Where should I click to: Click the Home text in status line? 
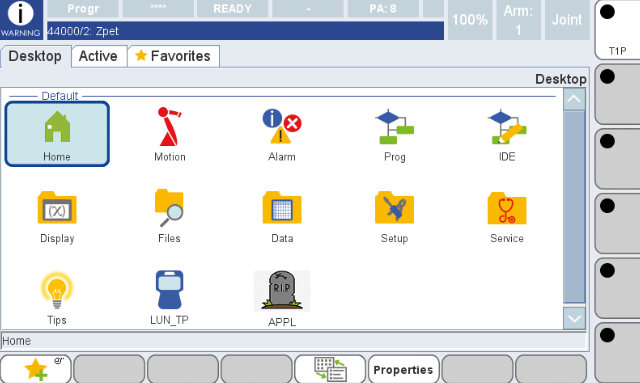16,341
